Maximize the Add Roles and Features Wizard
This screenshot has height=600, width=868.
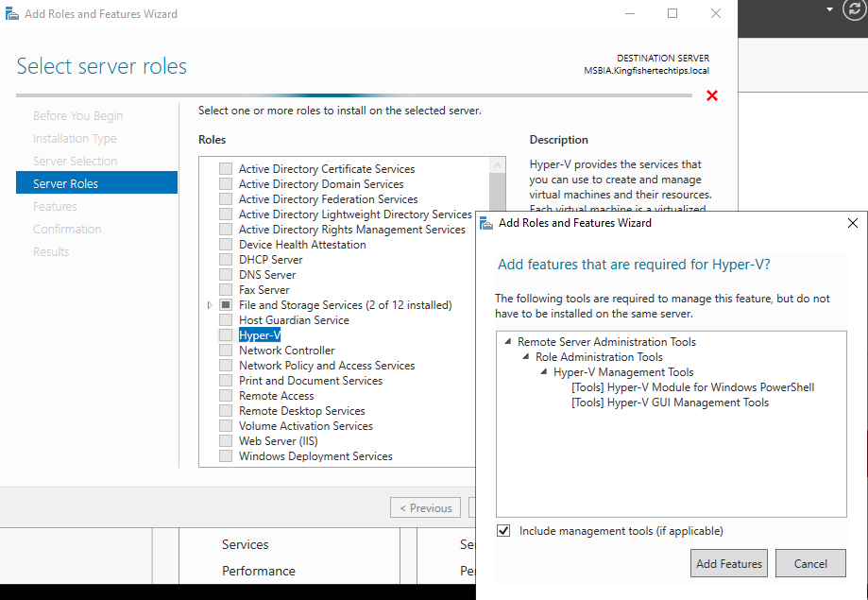click(672, 13)
